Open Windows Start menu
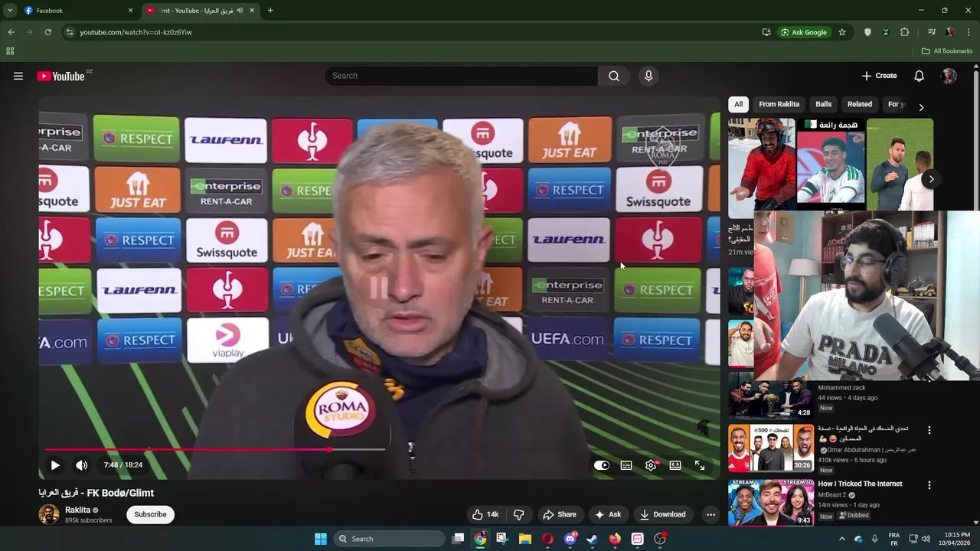Viewport: 980px width, 551px height. [321, 539]
